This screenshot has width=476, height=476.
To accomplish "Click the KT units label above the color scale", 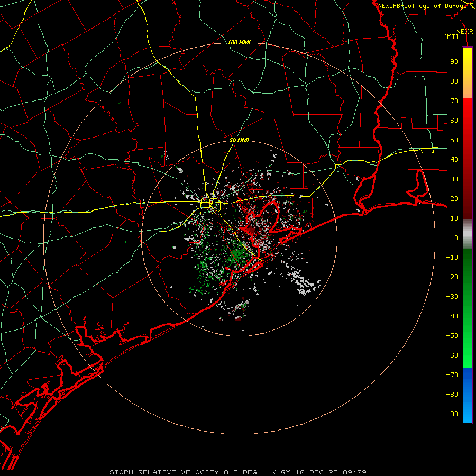I will coord(452,36).
